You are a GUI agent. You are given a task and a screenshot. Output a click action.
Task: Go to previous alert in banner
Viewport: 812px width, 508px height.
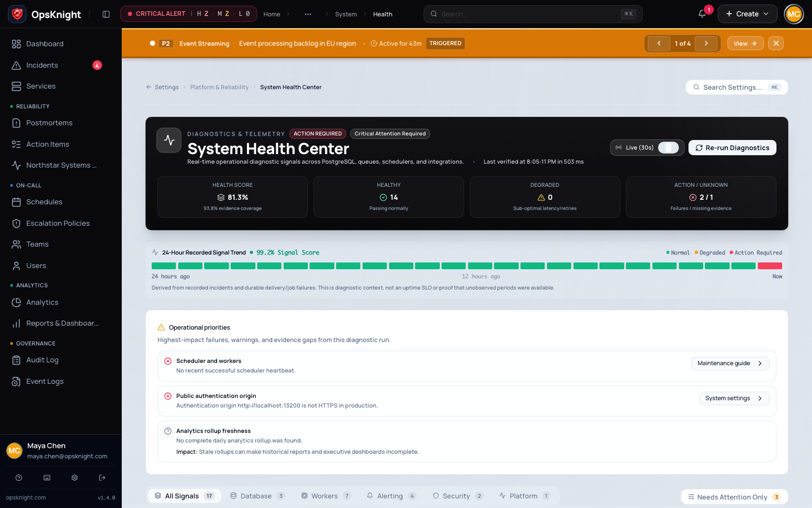pyautogui.click(x=659, y=43)
